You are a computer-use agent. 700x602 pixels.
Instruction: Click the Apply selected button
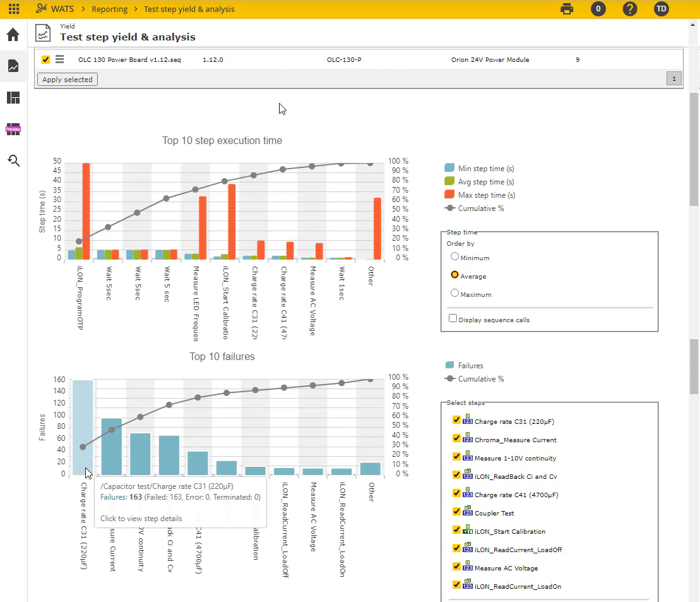68,80
